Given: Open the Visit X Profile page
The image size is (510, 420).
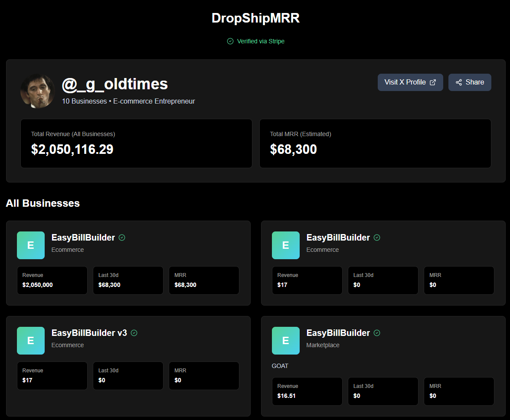Looking at the screenshot, I should click(x=410, y=82).
